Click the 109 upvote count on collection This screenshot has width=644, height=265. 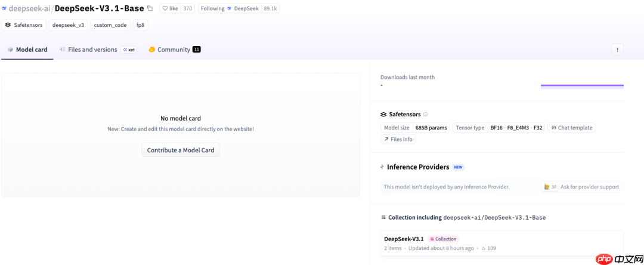[x=489, y=248]
